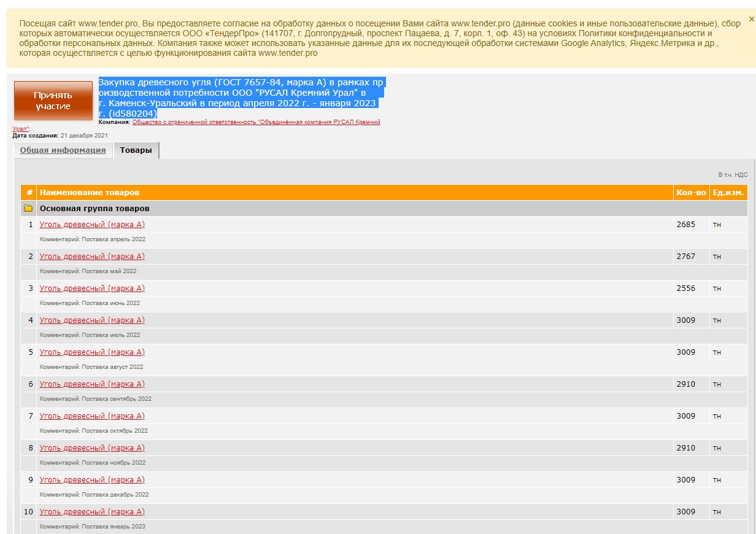Click the Наименование товаров column header

[x=90, y=193]
